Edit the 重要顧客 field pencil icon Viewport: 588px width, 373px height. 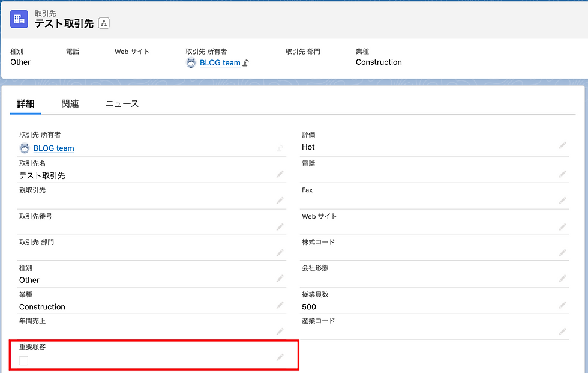[x=280, y=357]
